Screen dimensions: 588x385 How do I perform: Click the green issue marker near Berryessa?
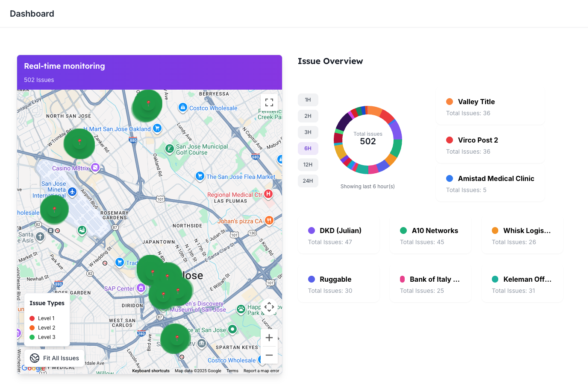coord(148,105)
